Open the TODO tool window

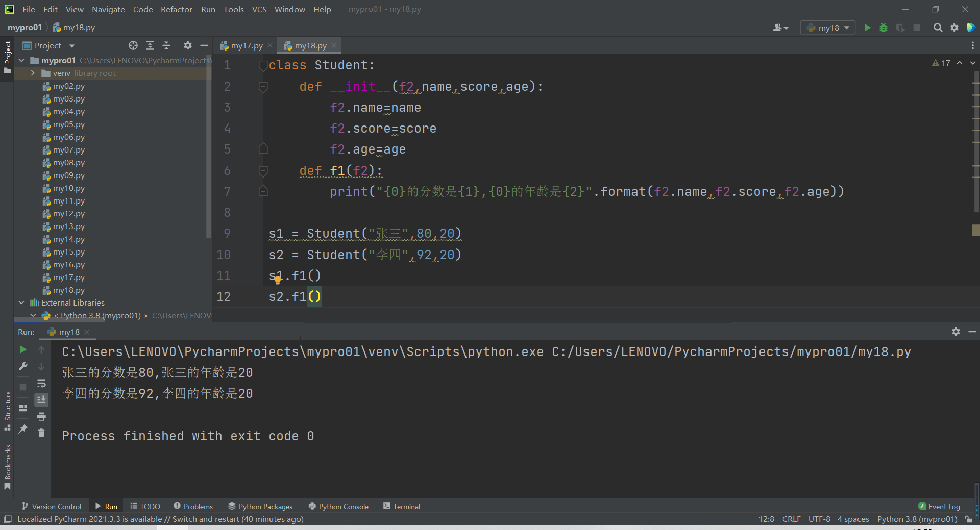click(145, 506)
